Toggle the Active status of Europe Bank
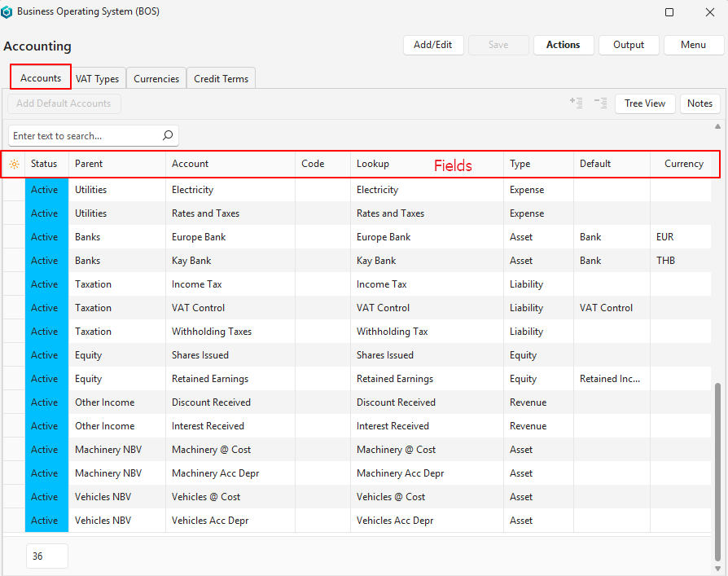Viewport: 728px width, 576px height. [45, 237]
